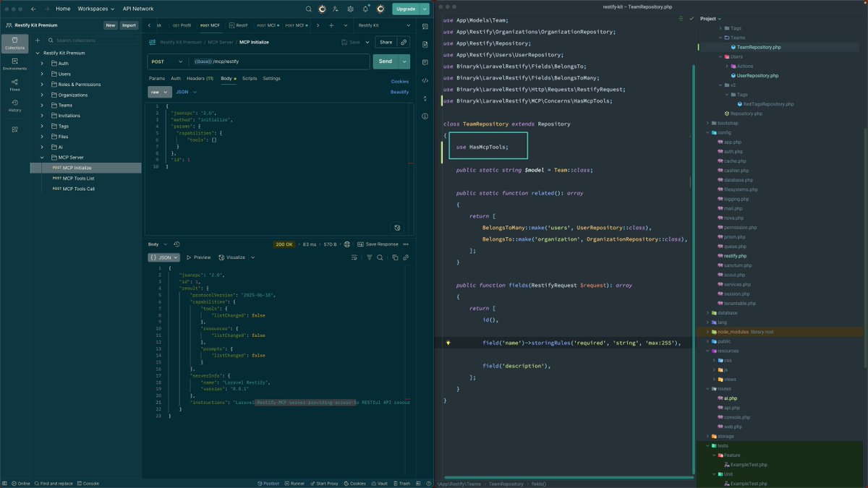Open the Flows sidebar panel

click(14, 85)
